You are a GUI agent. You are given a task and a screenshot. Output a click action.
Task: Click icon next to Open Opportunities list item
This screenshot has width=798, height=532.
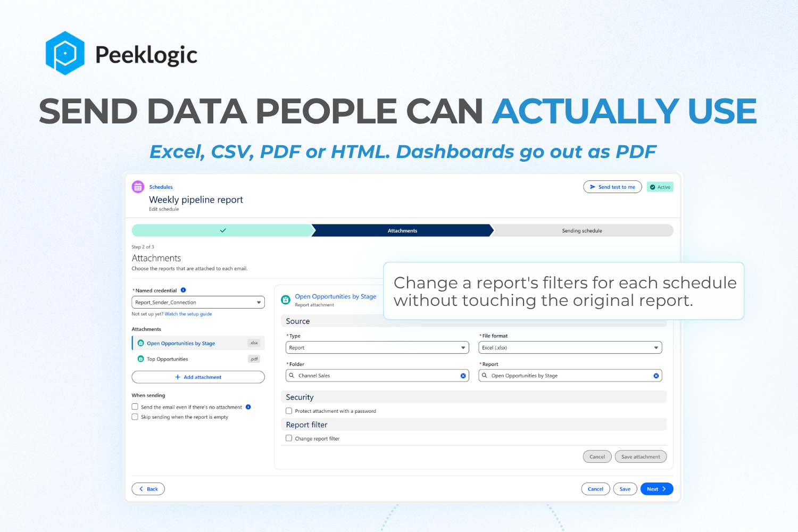(140, 343)
